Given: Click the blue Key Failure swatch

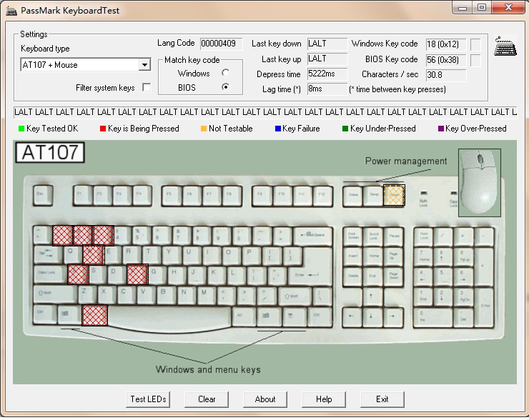Looking at the screenshot, I should point(278,129).
